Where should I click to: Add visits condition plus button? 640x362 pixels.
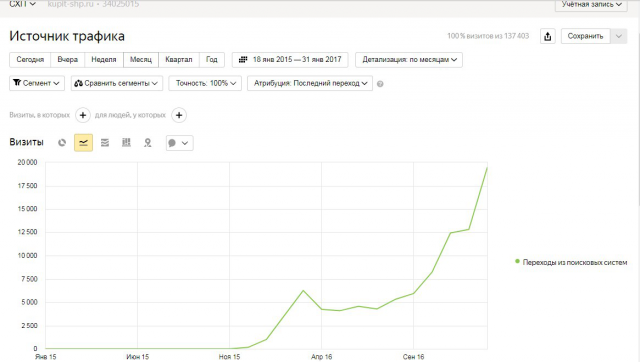[83, 115]
